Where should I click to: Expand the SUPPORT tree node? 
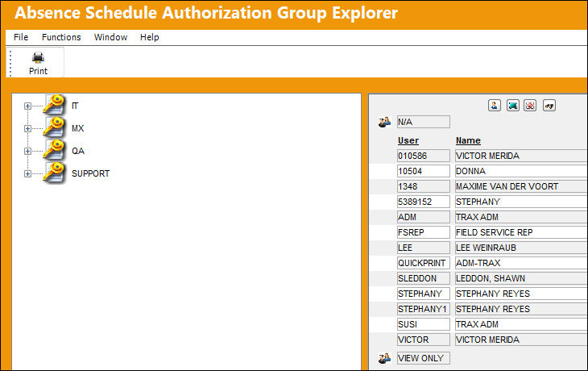coord(27,173)
